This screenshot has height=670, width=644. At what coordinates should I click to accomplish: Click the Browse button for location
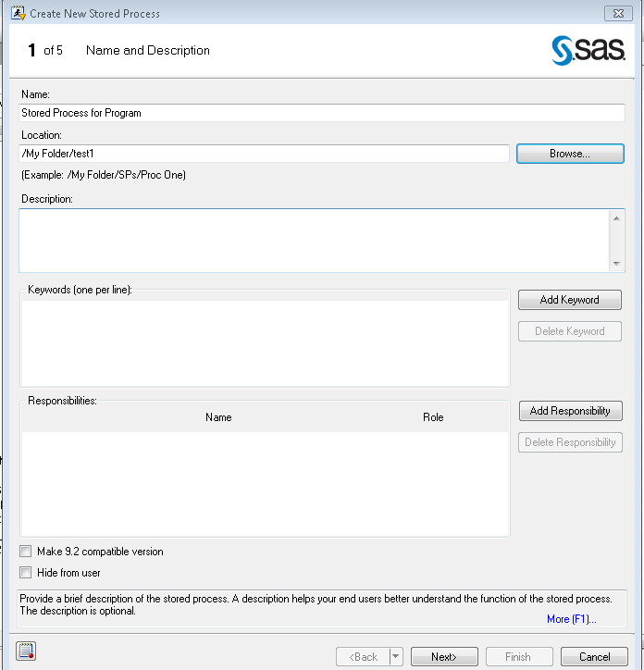[570, 154]
